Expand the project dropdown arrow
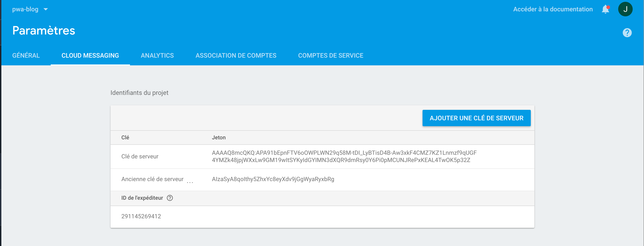 [46, 9]
